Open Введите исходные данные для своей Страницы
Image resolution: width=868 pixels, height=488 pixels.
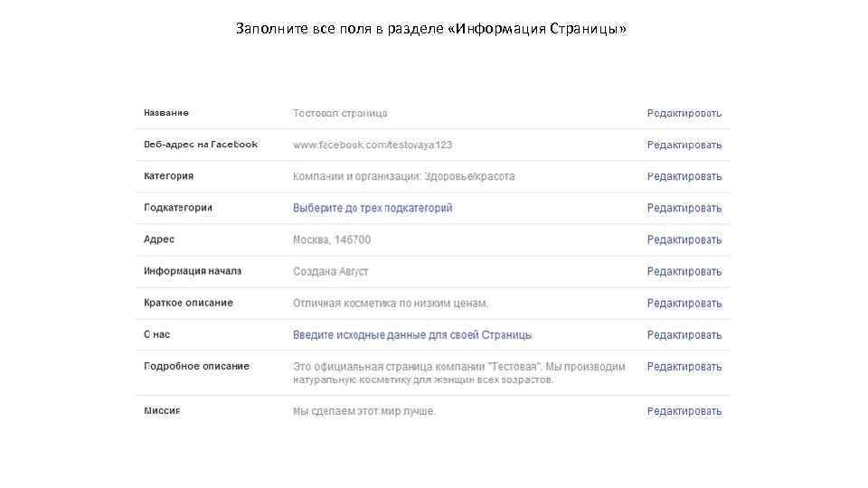(412, 334)
